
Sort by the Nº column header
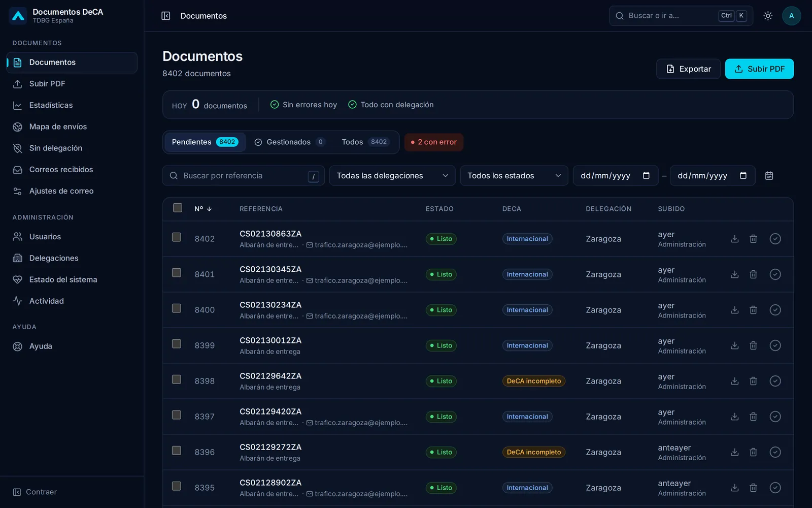203,209
